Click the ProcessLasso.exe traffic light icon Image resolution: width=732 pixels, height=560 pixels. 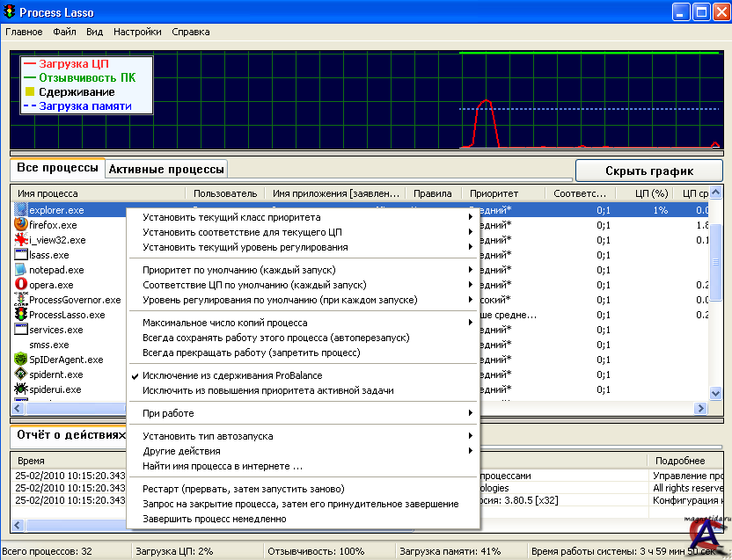point(21,315)
